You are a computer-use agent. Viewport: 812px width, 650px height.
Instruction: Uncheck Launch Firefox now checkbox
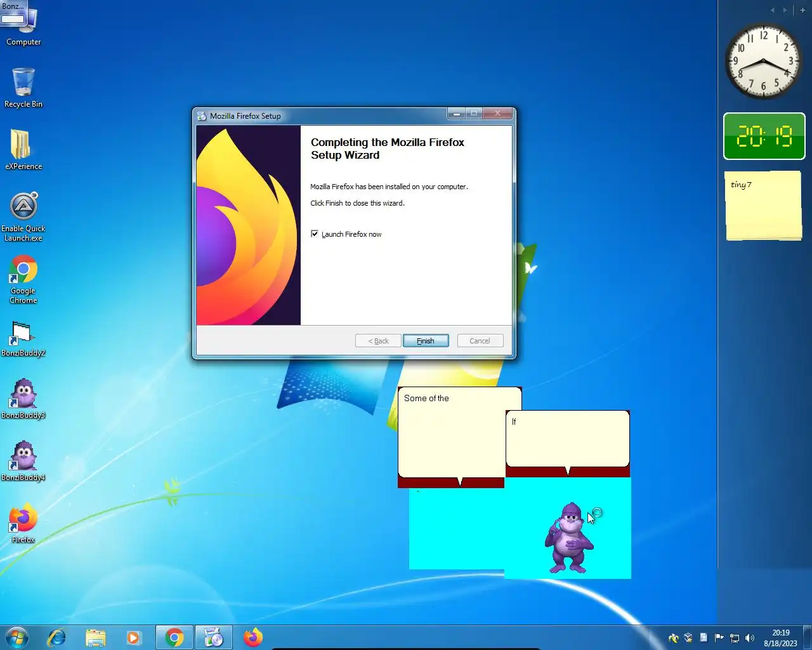(x=315, y=234)
